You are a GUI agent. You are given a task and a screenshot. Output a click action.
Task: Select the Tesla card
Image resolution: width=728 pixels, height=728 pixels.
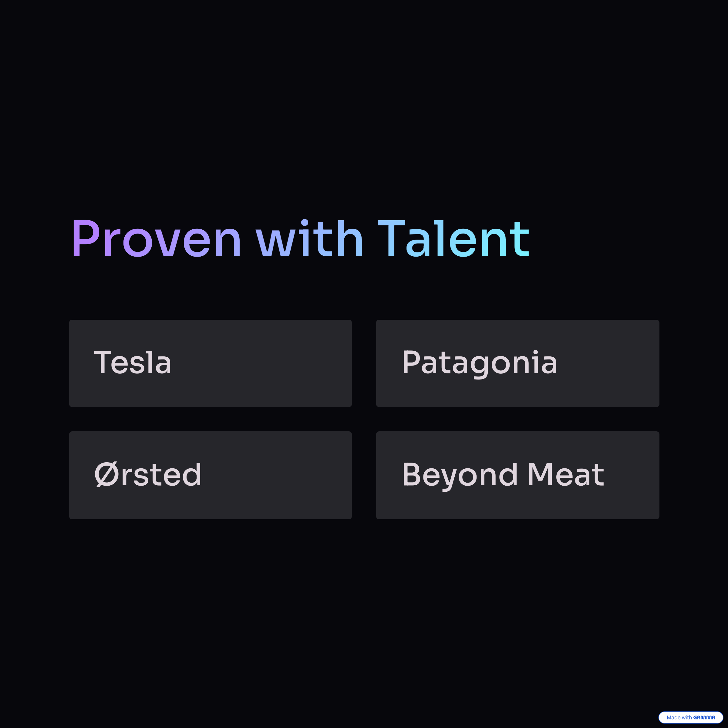click(x=210, y=363)
